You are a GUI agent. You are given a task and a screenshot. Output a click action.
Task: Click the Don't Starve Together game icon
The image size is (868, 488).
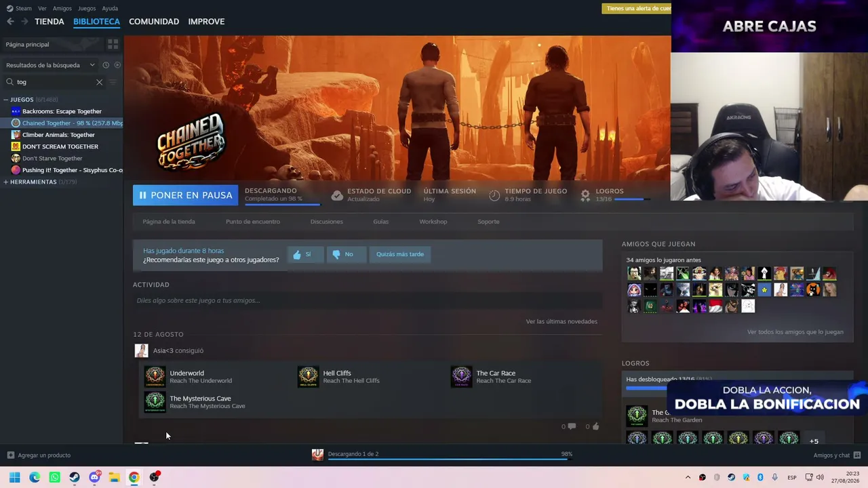tap(16, 158)
